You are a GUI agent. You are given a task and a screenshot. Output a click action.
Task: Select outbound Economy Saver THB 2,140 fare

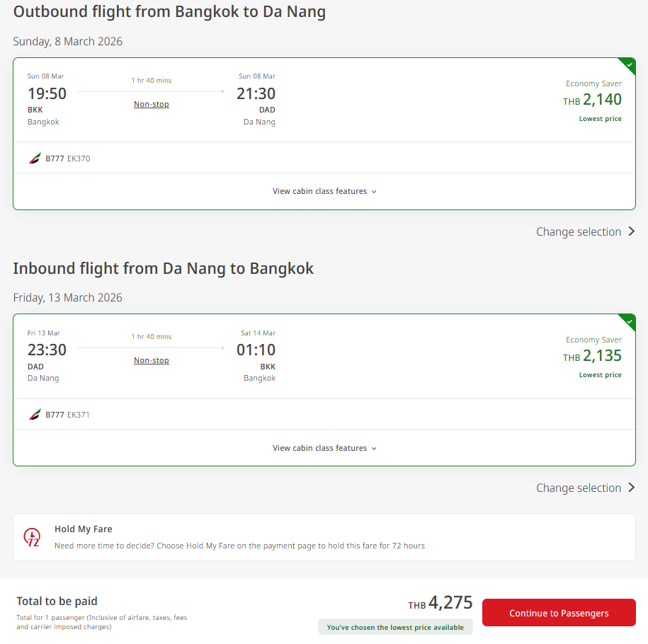pos(593,100)
